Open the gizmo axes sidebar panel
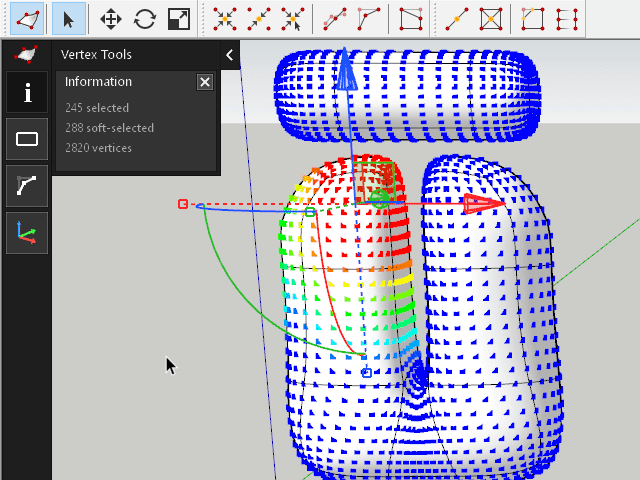640x480 pixels. [27, 233]
